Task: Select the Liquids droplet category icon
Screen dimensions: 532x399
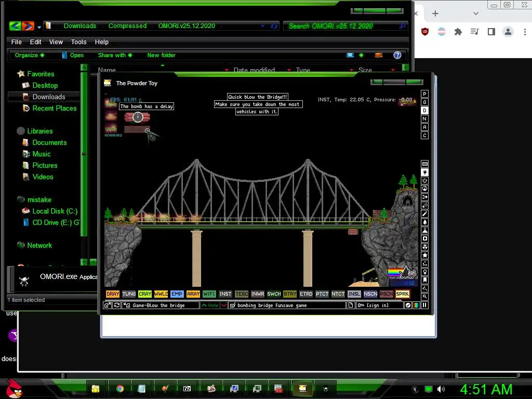Action: (424, 222)
